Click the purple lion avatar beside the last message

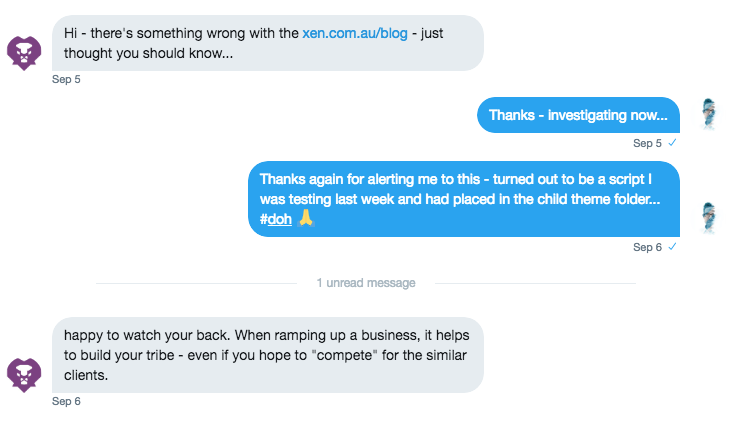(24, 372)
